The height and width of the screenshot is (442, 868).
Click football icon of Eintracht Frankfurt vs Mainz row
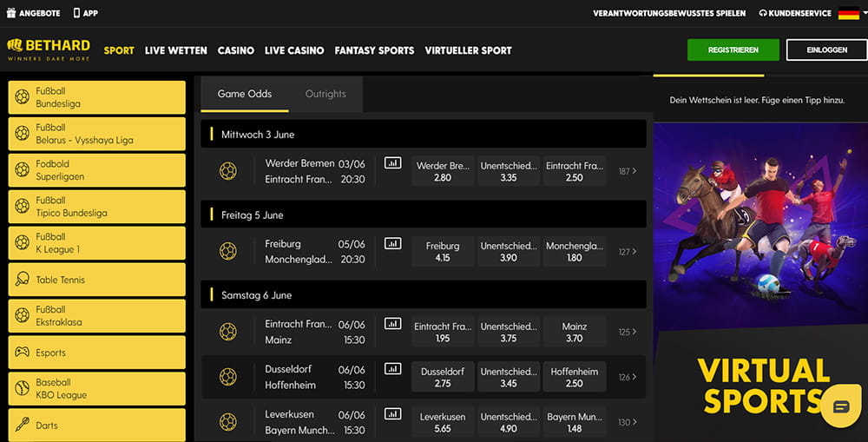(x=227, y=332)
